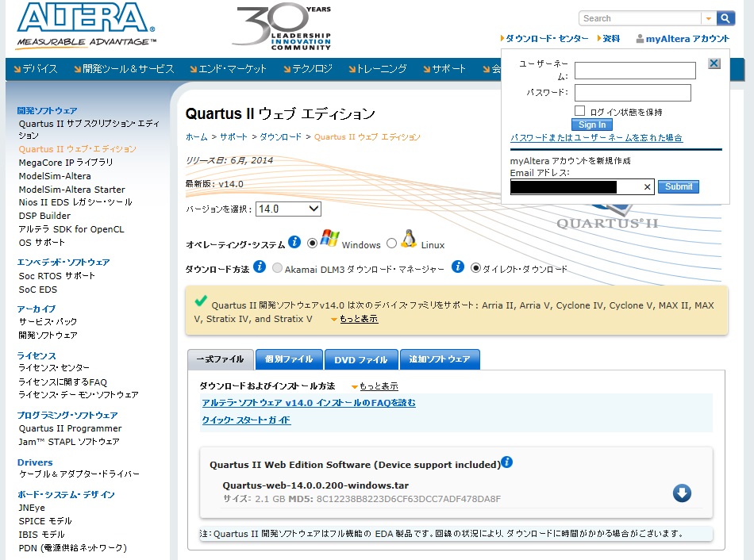Screen dimensions: 754x560
Task: Clear the Email address field with X
Action: pyautogui.click(x=647, y=187)
